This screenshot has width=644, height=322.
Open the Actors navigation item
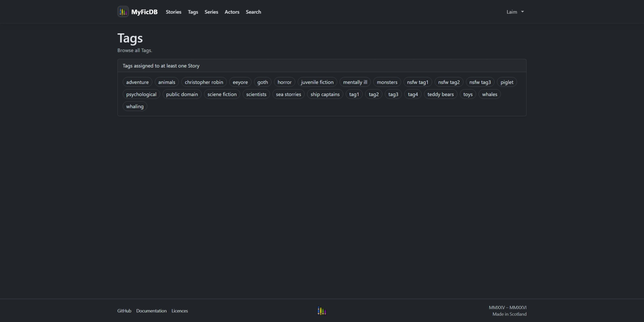click(232, 12)
